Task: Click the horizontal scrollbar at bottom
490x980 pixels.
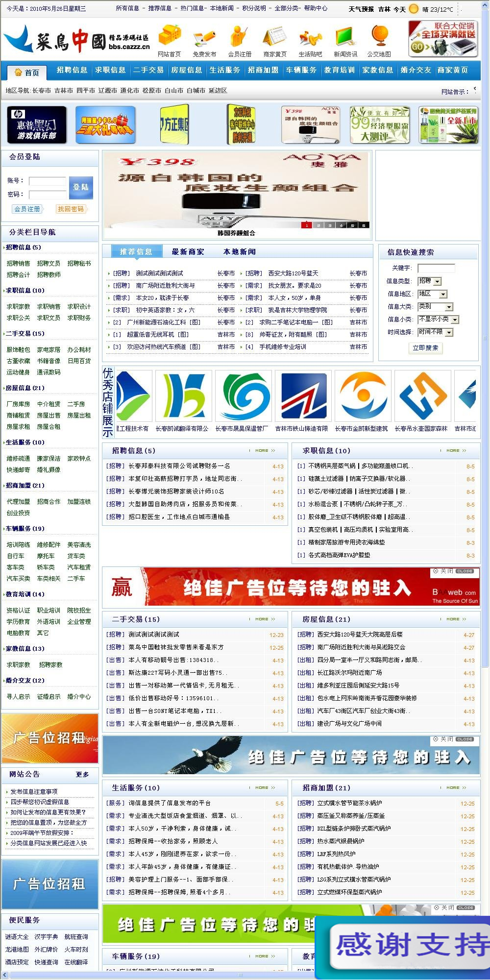Action: pyautogui.click(x=240, y=975)
